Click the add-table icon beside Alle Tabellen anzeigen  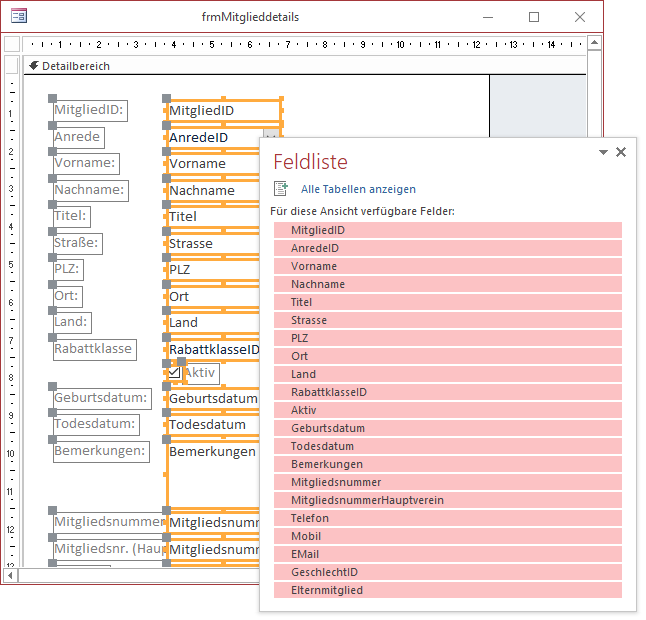click(x=281, y=189)
